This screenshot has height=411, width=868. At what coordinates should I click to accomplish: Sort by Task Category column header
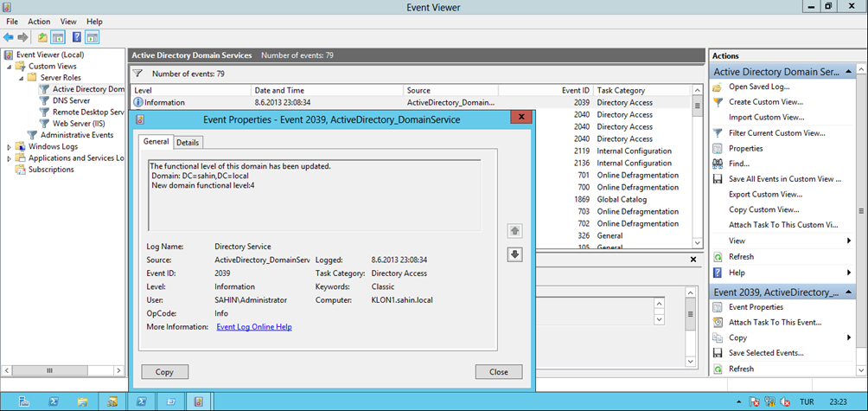tap(641, 90)
